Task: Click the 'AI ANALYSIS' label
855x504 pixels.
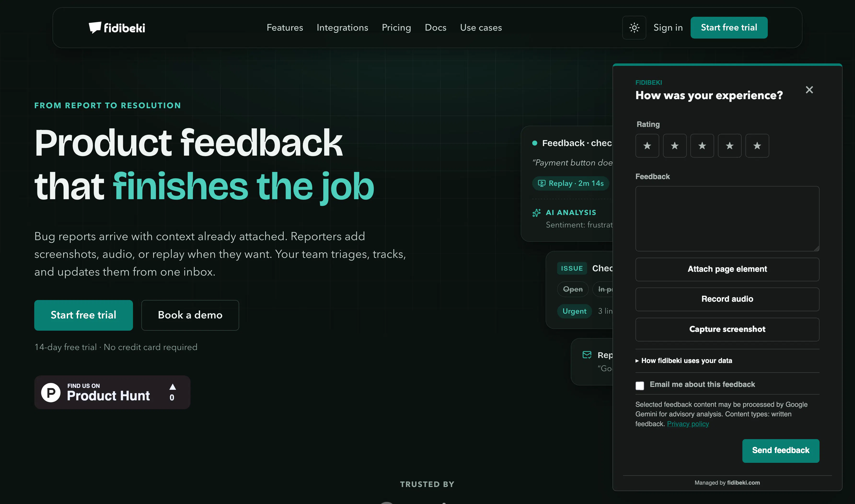Action: coord(571,213)
